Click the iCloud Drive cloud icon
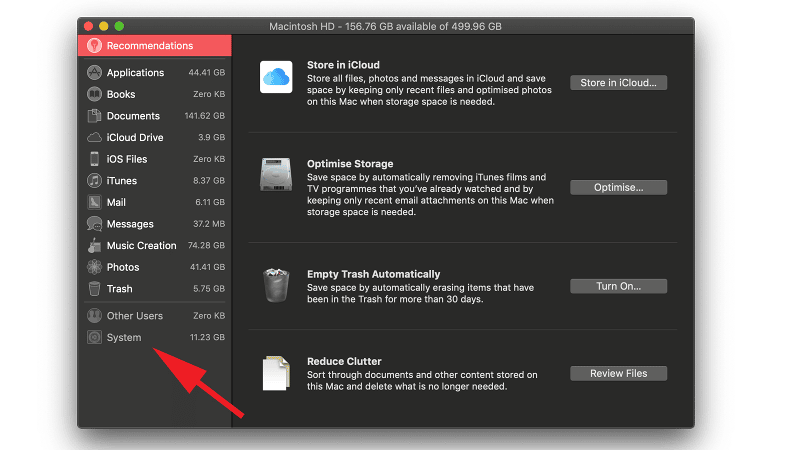The height and width of the screenshot is (450, 800). [94, 137]
